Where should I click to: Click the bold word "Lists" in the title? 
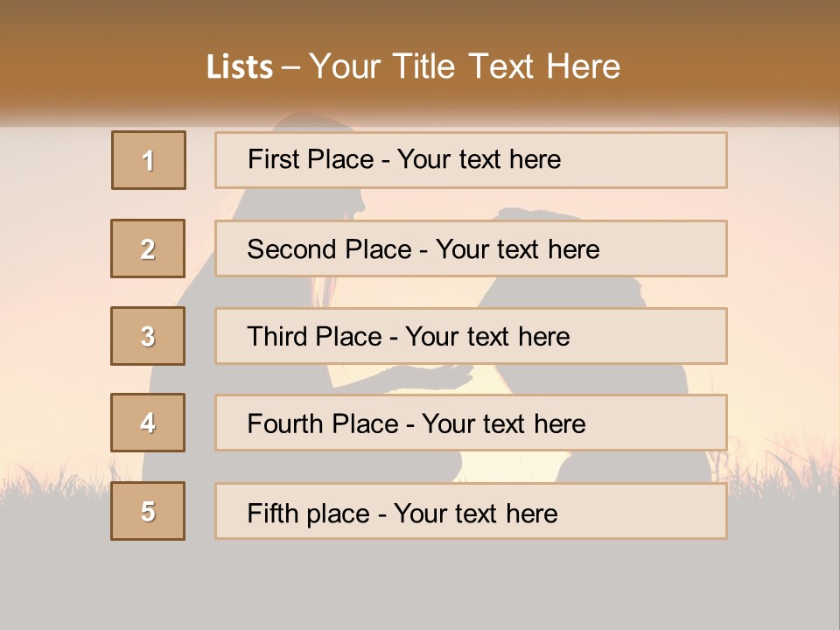(x=239, y=66)
